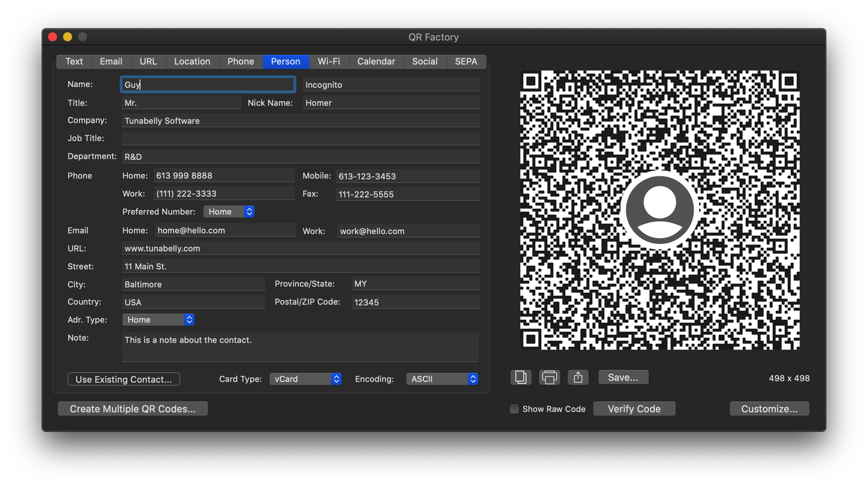Select the Person tab
868x487 pixels.
tap(286, 62)
